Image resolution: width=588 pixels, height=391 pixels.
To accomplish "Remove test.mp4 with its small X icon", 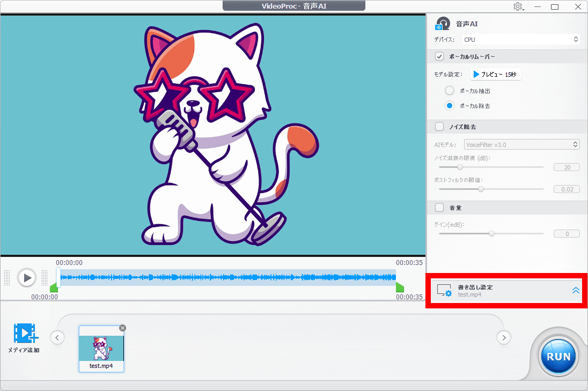I will [122, 328].
